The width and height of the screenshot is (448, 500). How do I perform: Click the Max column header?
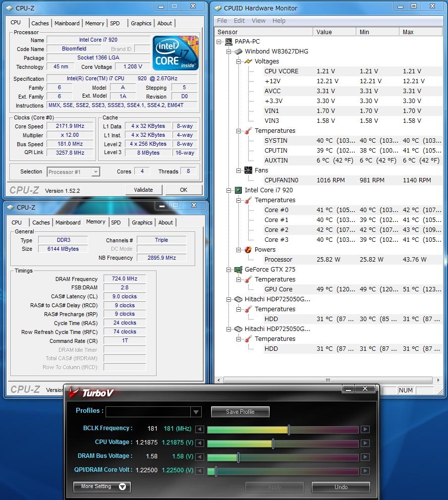(x=421, y=32)
